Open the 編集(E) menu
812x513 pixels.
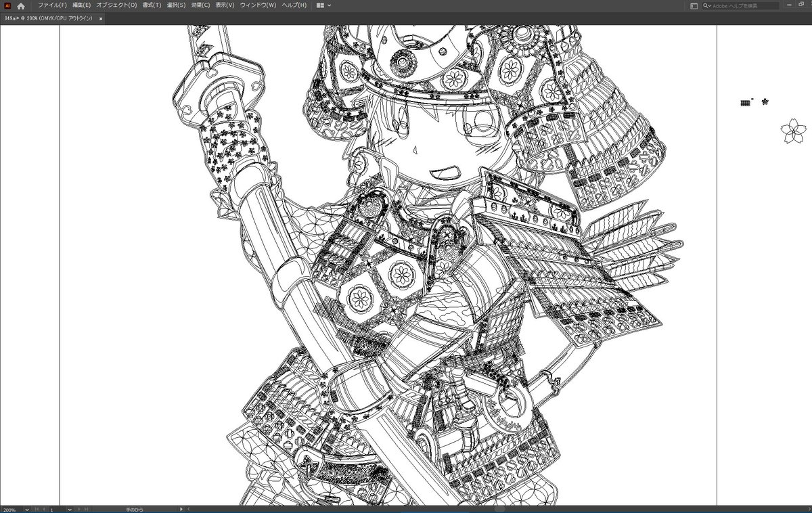point(81,5)
